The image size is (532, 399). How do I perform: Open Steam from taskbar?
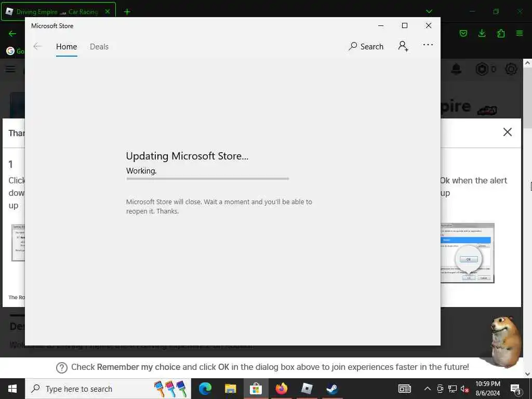[332, 389]
